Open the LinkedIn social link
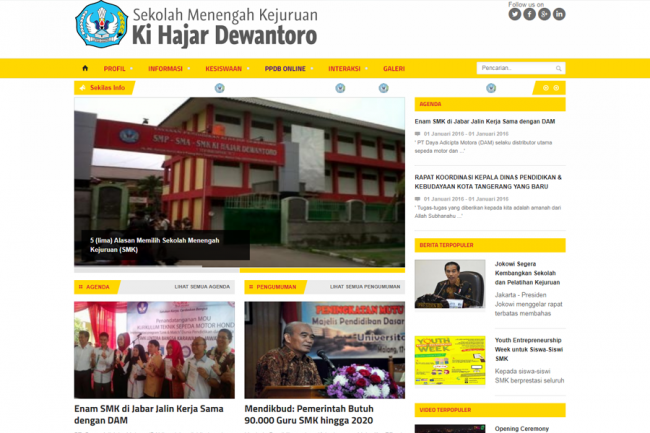 (559, 14)
